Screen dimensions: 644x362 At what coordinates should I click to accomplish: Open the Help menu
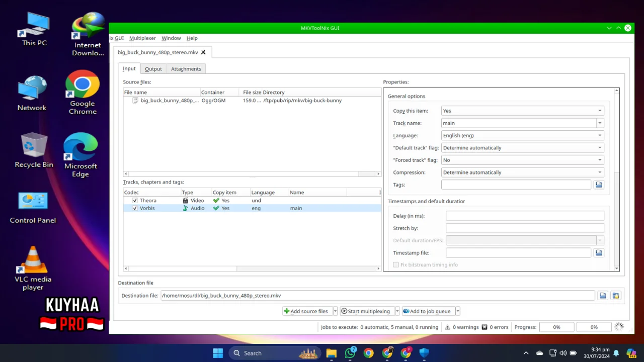coord(192,38)
